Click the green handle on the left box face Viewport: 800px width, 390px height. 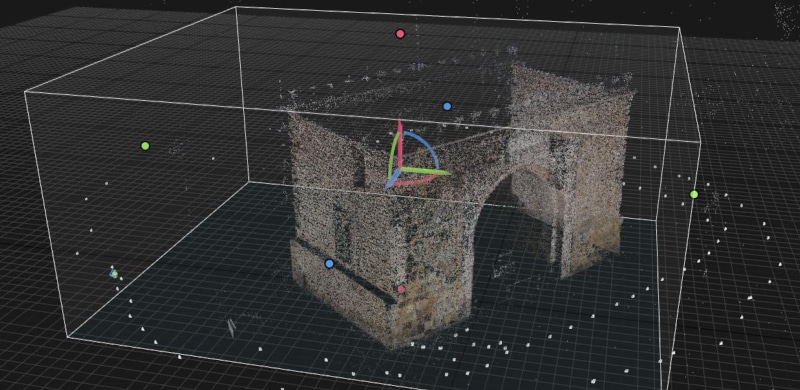pyautogui.click(x=145, y=146)
